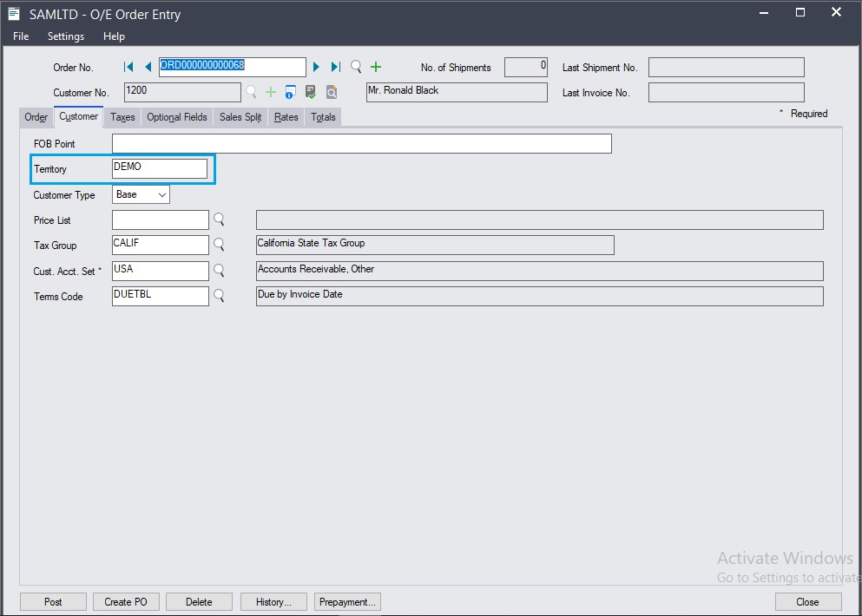This screenshot has width=862, height=616.
Task: Go to the first order record
Action: [x=128, y=67]
